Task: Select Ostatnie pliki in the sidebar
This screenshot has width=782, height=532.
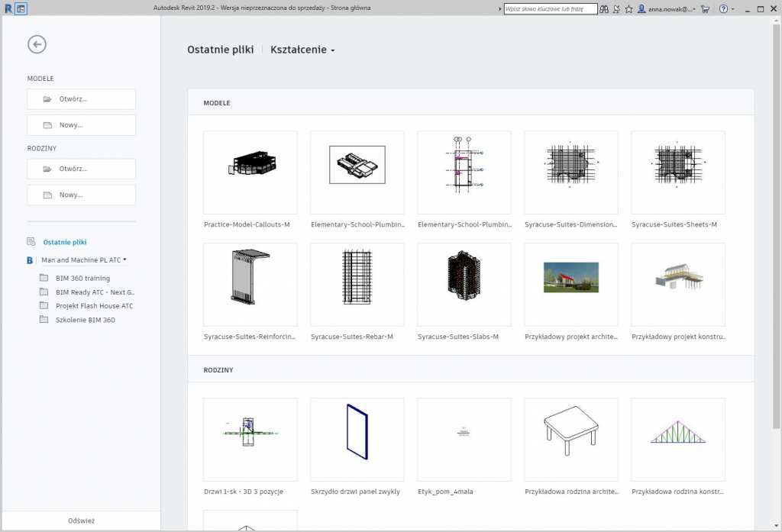Action: (65, 242)
